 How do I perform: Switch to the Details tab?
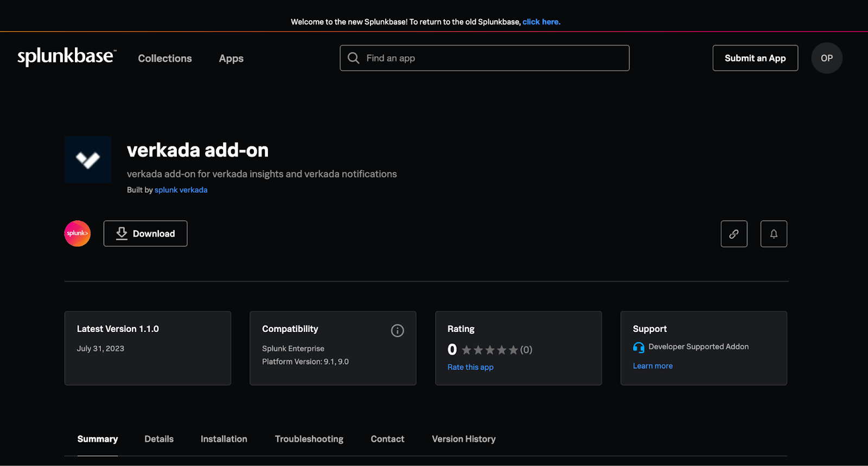[159, 439]
